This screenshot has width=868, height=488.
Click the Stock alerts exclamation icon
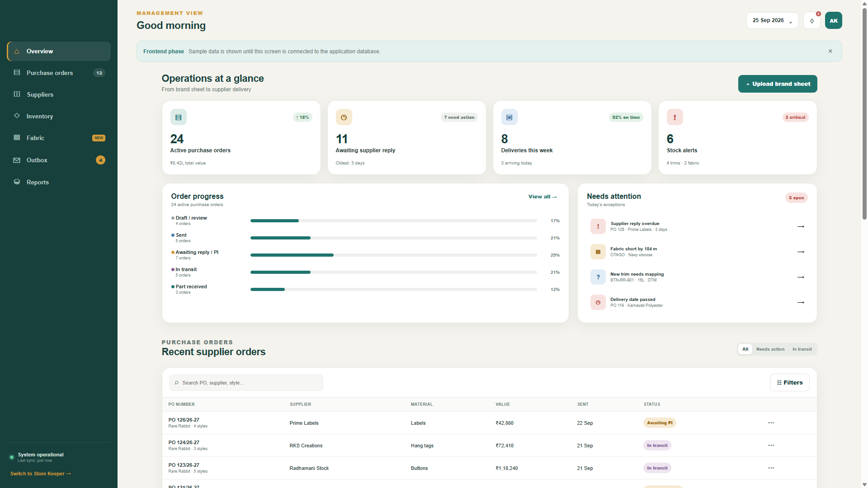tap(675, 117)
